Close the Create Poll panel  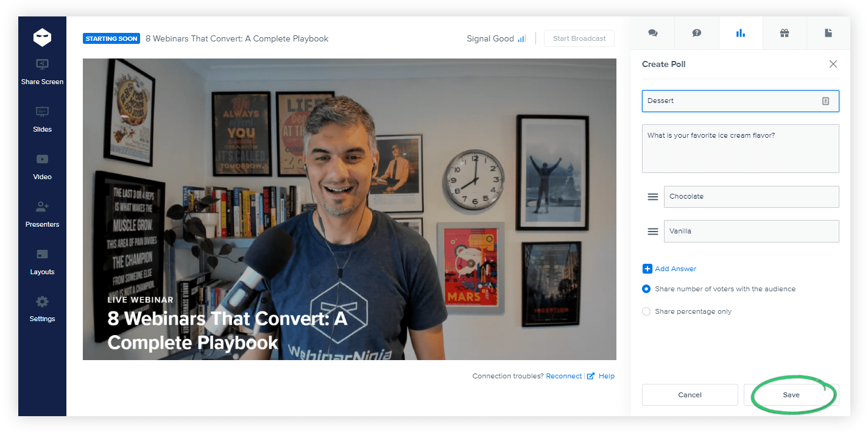(833, 64)
